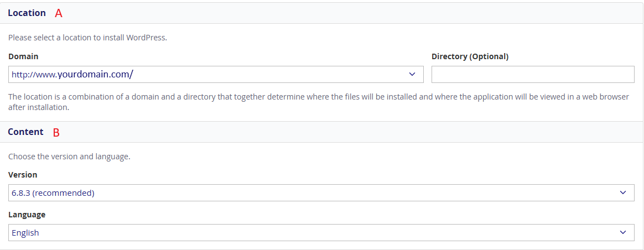Click the 'Please select a location' instruction text
This screenshot has width=644, height=250.
(87, 38)
